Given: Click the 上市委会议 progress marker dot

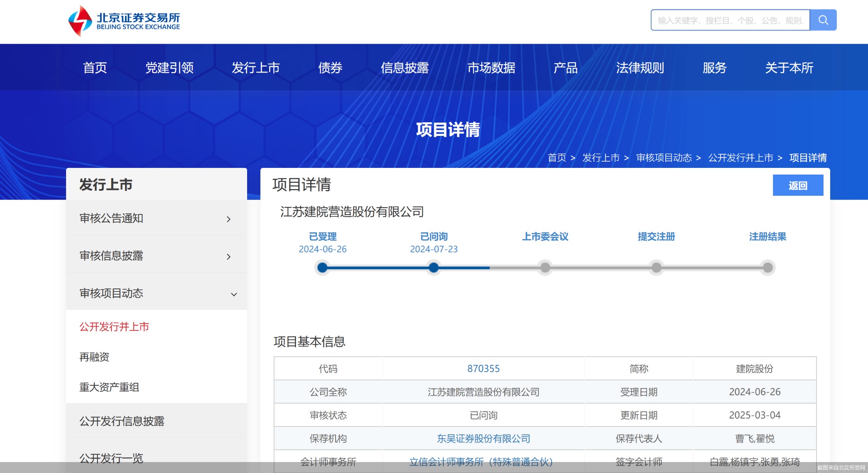Looking at the screenshot, I should tap(545, 267).
